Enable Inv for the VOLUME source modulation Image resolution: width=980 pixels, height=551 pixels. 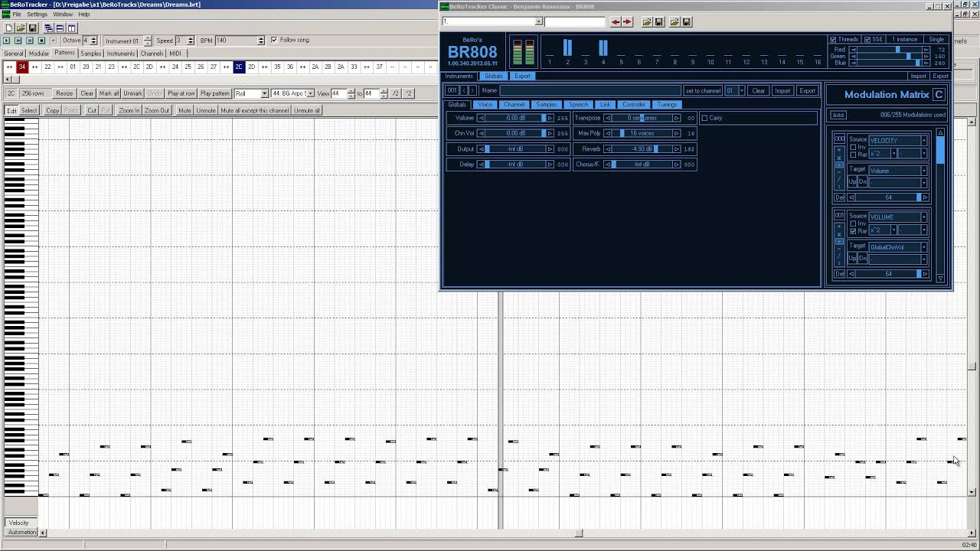point(854,223)
